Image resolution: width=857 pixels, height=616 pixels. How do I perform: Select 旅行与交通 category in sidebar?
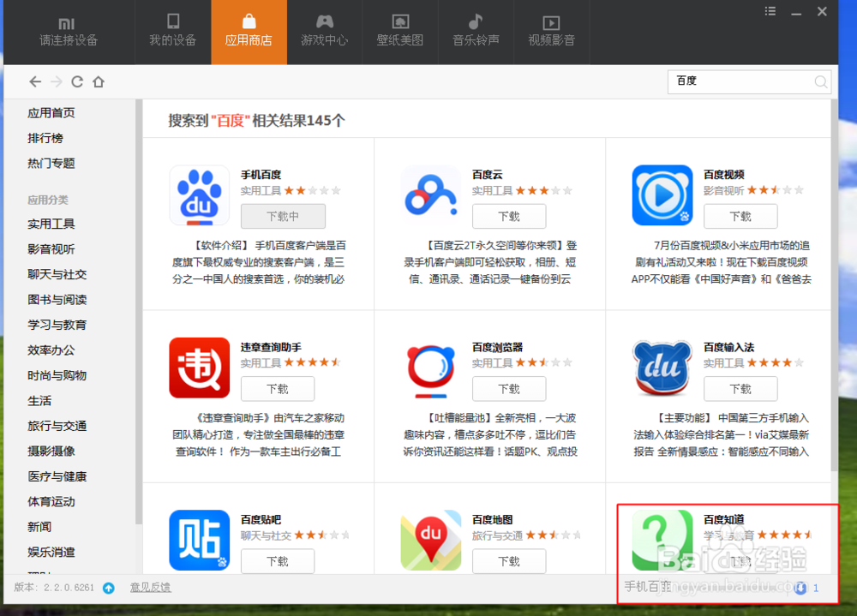pyautogui.click(x=57, y=426)
